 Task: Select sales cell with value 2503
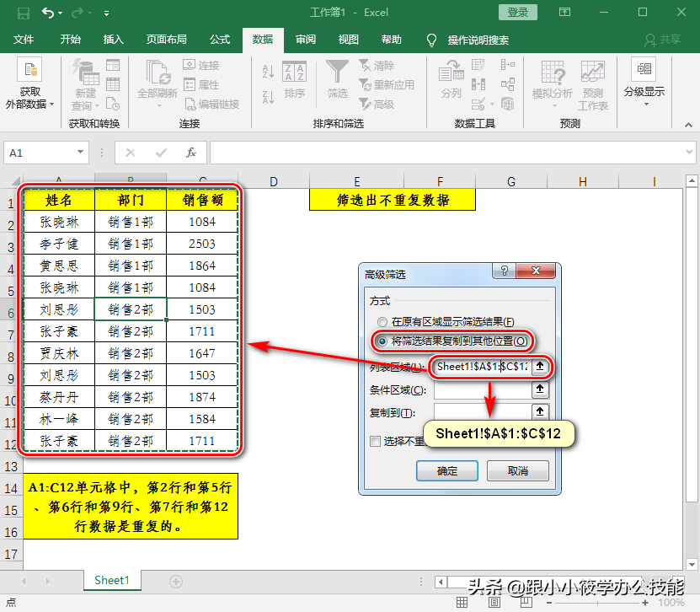point(202,244)
